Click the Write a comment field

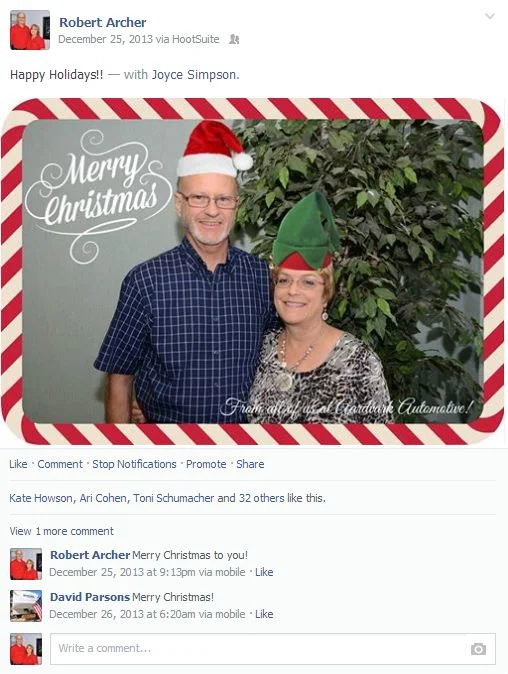pyautogui.click(x=272, y=649)
